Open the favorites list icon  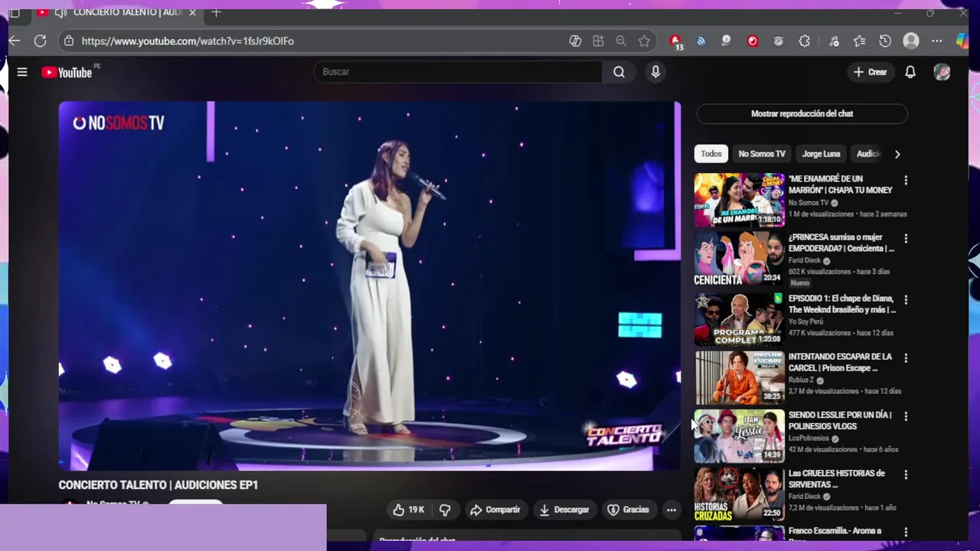coord(860,41)
